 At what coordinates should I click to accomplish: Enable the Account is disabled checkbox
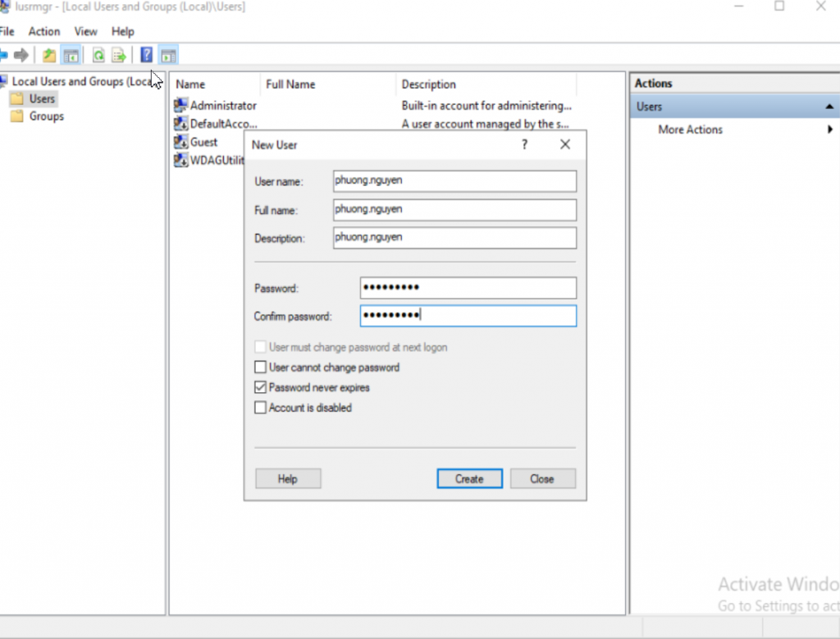click(260, 408)
